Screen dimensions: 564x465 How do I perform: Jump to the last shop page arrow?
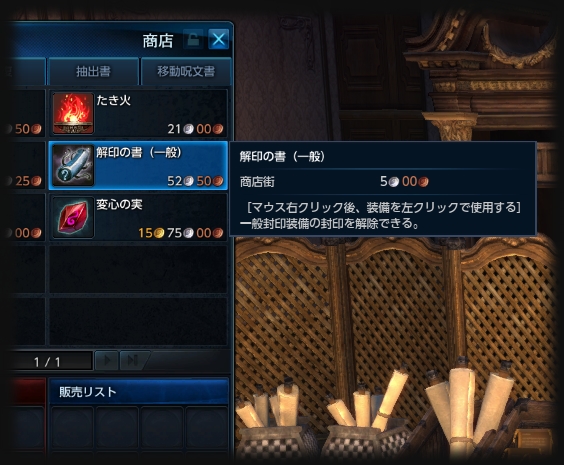(132, 360)
